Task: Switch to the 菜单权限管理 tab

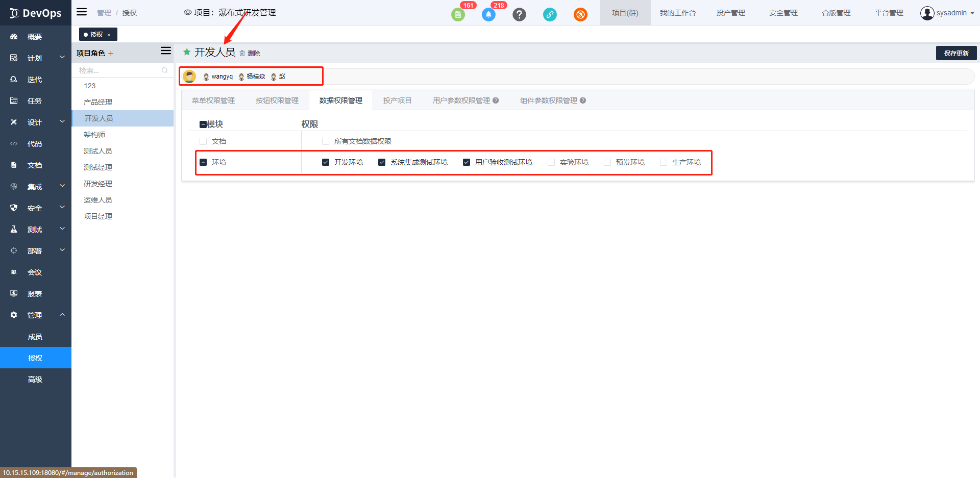Action: (213, 100)
